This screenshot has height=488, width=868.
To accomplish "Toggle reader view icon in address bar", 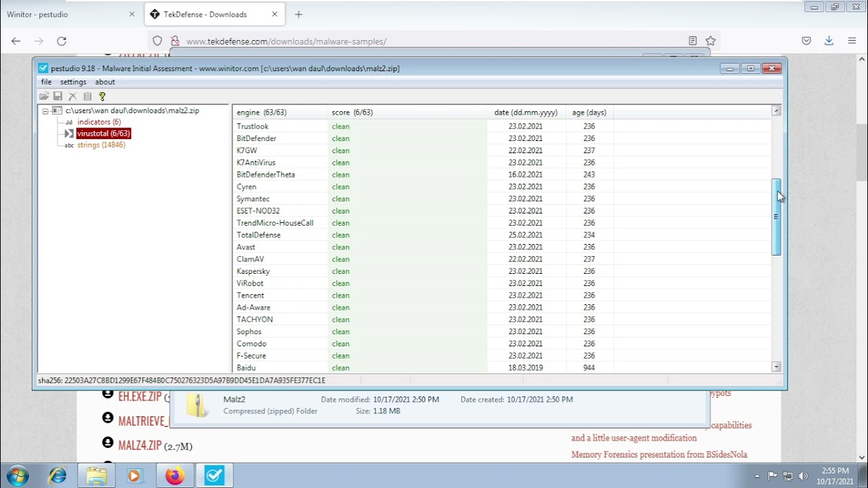I will pos(692,41).
